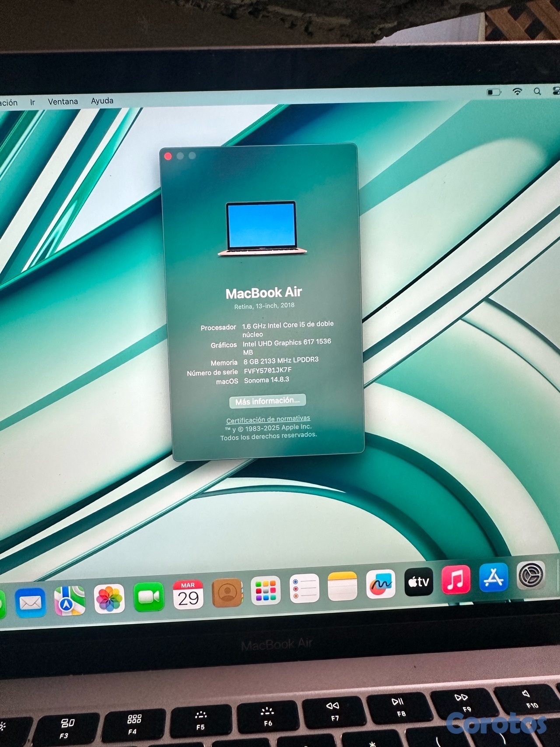This screenshot has height=747, width=560.
Task: Open the Ventana menu
Action: tap(63, 102)
